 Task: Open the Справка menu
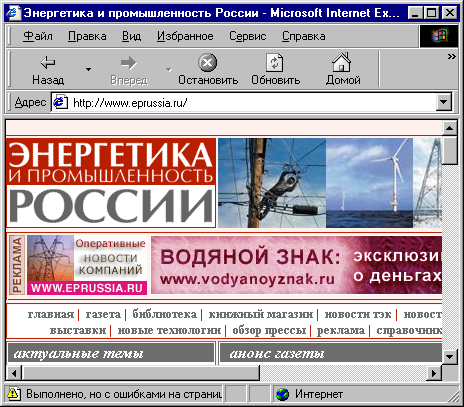coord(304,36)
